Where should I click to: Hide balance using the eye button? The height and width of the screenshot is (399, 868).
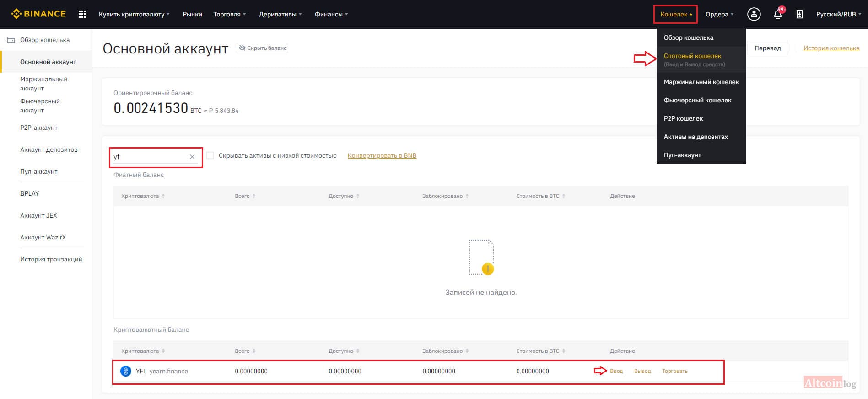(262, 48)
